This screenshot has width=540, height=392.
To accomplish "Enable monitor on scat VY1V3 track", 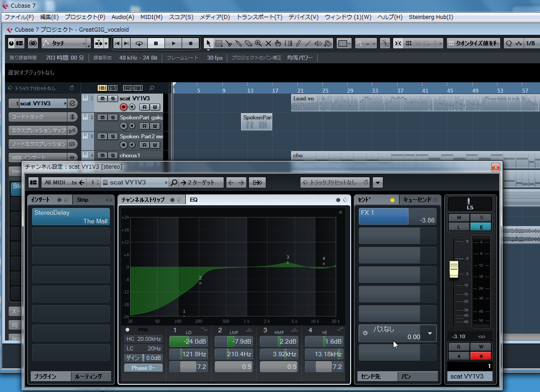I will [132, 107].
